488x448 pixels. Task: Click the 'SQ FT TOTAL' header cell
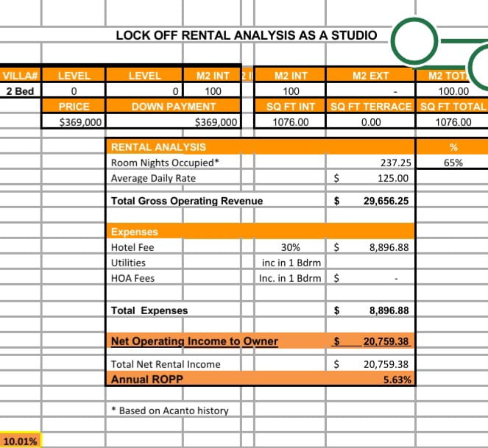click(x=452, y=107)
